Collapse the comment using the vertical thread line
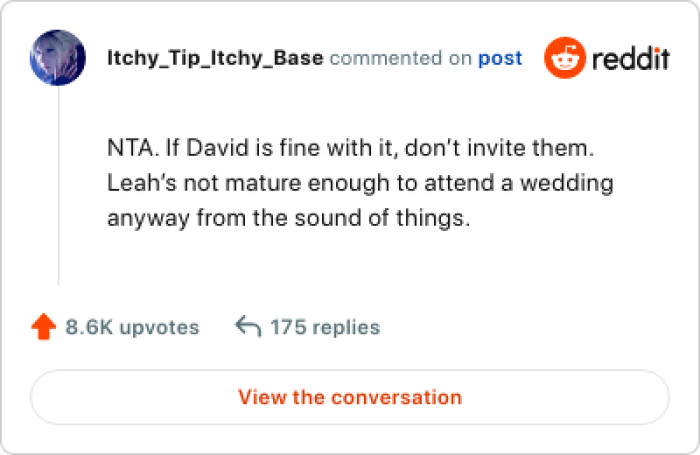The height and width of the screenshot is (455, 700). 58,188
